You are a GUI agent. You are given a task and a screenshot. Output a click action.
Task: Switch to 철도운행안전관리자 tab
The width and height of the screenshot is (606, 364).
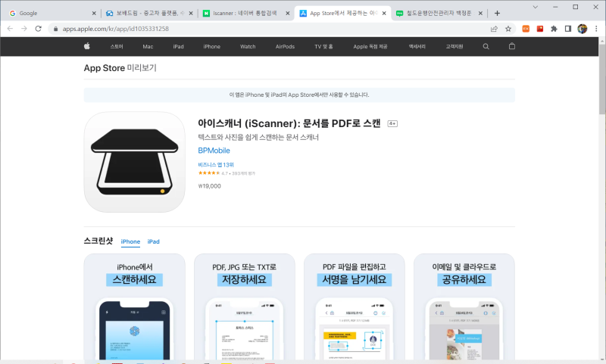pos(439,13)
